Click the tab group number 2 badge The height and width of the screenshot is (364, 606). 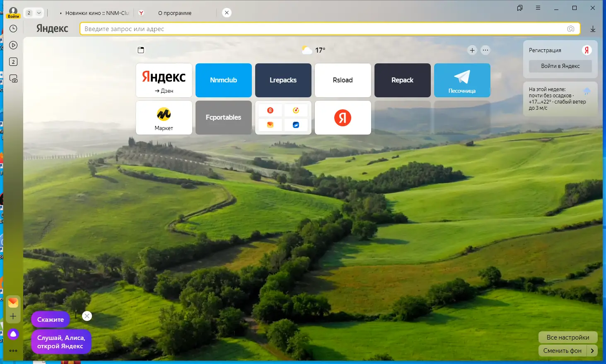click(29, 13)
